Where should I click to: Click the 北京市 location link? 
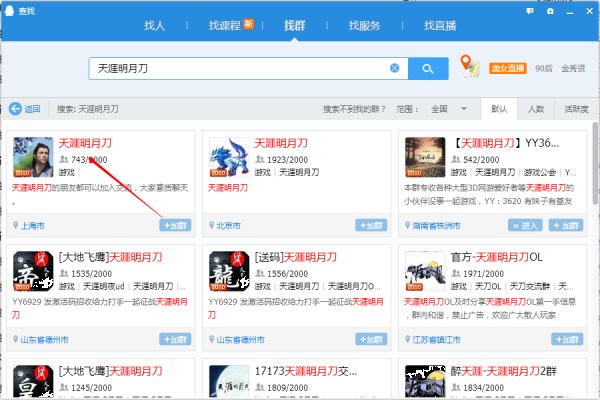tap(228, 225)
